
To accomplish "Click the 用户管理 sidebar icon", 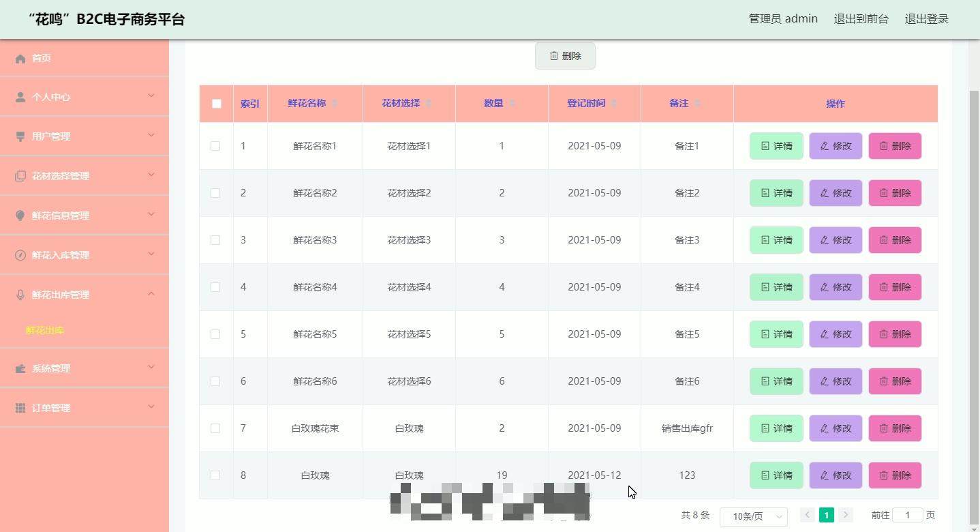I will click(x=20, y=136).
